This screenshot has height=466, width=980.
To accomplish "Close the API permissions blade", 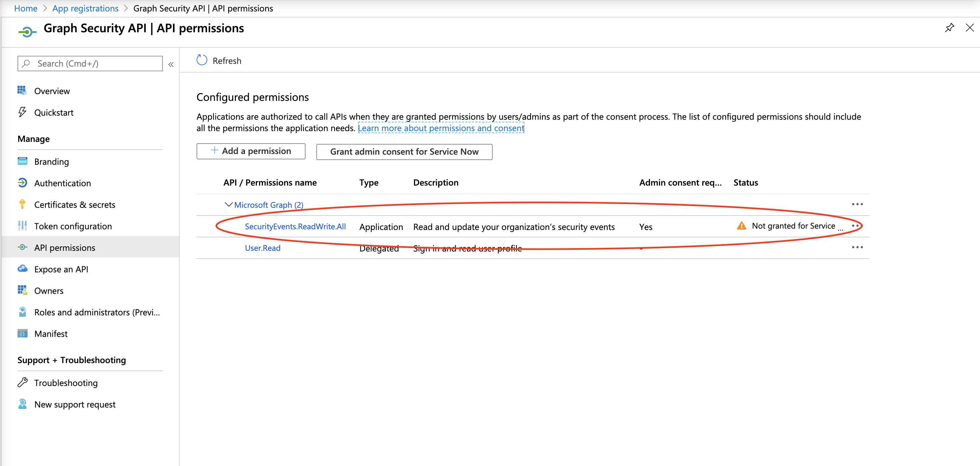I will click(x=970, y=27).
